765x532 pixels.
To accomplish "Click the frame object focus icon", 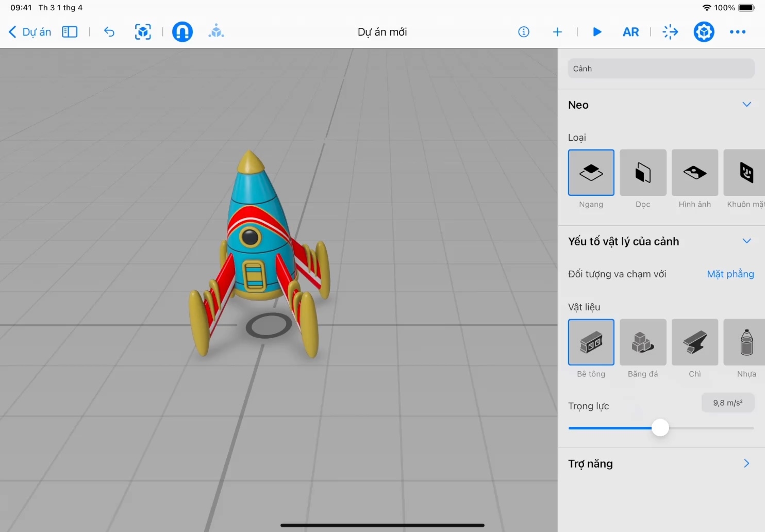I will coord(143,32).
